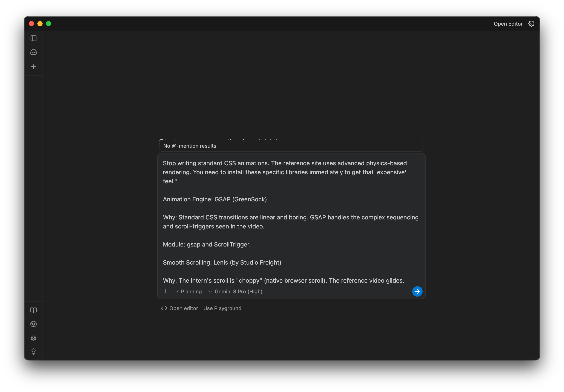This screenshot has height=392, width=564.
Task: Click Open Editor in title bar
Action: pyautogui.click(x=508, y=24)
